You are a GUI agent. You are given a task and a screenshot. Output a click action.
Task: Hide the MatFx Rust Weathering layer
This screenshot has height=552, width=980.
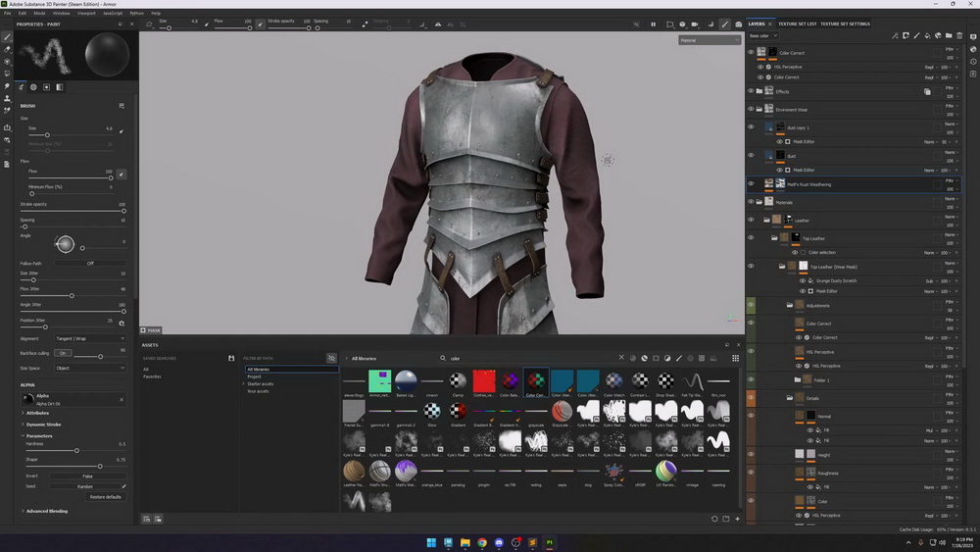pos(751,183)
